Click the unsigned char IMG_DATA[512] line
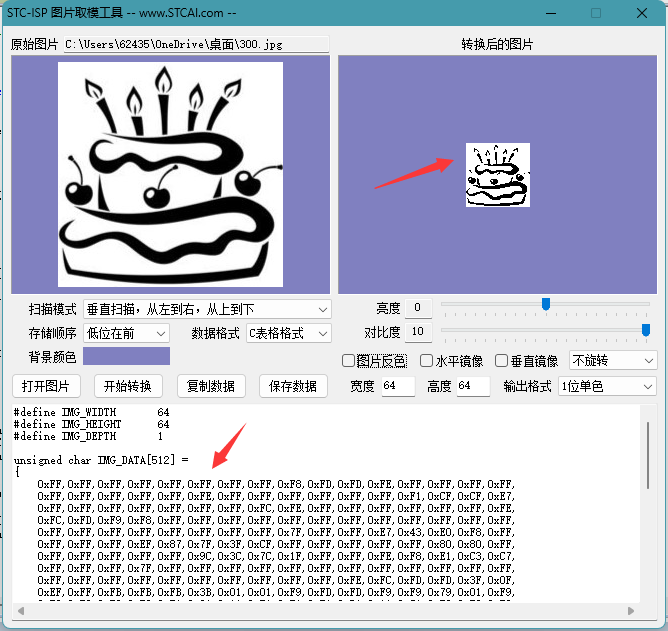Image resolution: width=668 pixels, height=631 pixels. point(101,460)
